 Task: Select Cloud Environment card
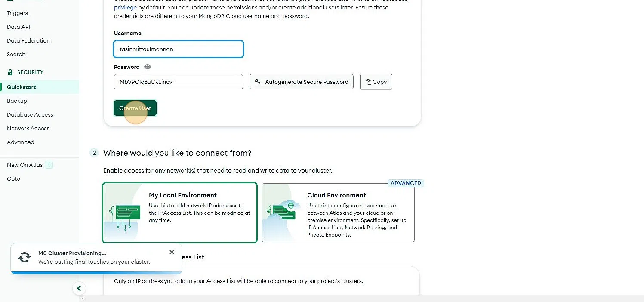click(x=338, y=213)
